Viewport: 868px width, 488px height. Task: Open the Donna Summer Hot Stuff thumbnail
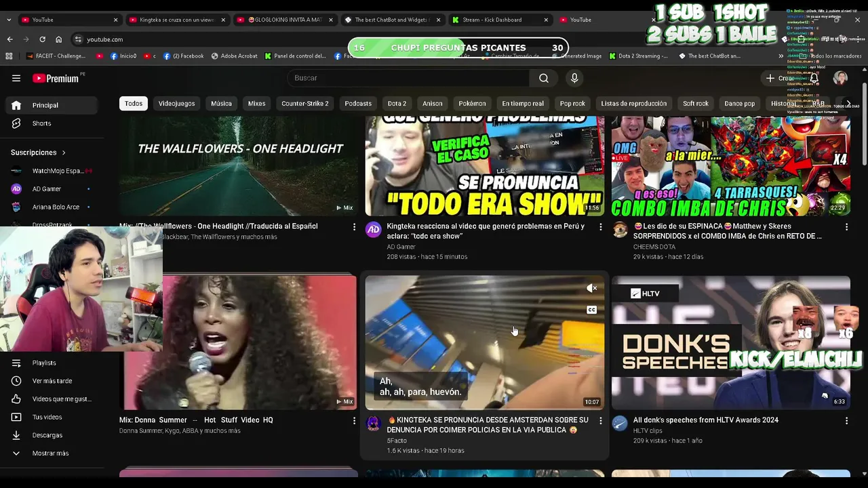click(x=238, y=342)
